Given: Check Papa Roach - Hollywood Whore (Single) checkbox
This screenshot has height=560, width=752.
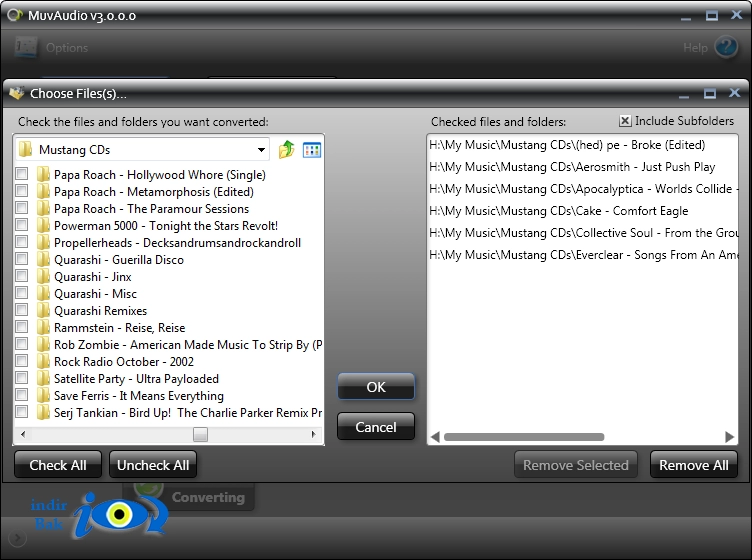Looking at the screenshot, I should [x=22, y=174].
